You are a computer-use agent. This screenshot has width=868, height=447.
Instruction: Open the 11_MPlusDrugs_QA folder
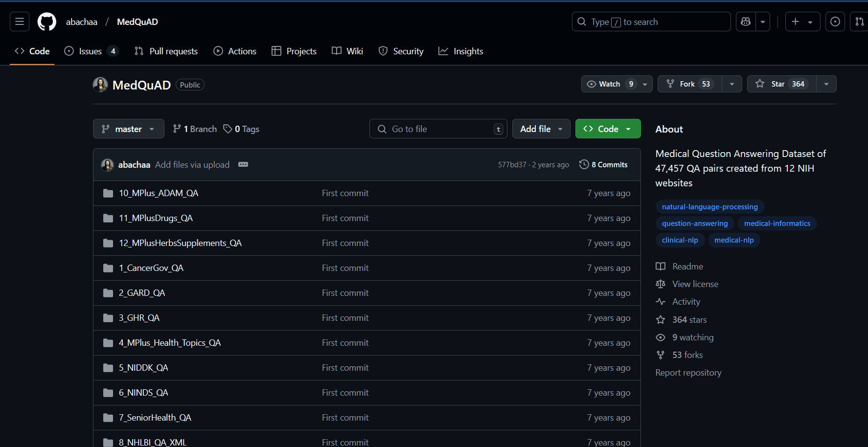pyautogui.click(x=156, y=218)
